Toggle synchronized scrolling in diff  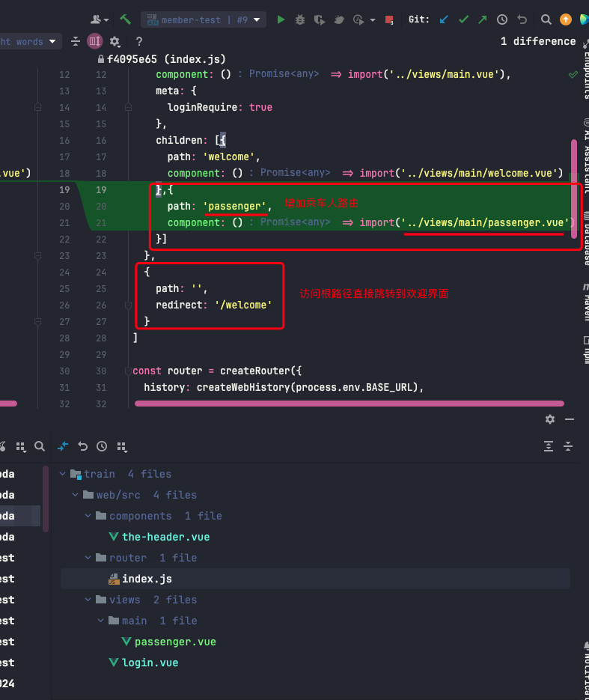(94, 41)
